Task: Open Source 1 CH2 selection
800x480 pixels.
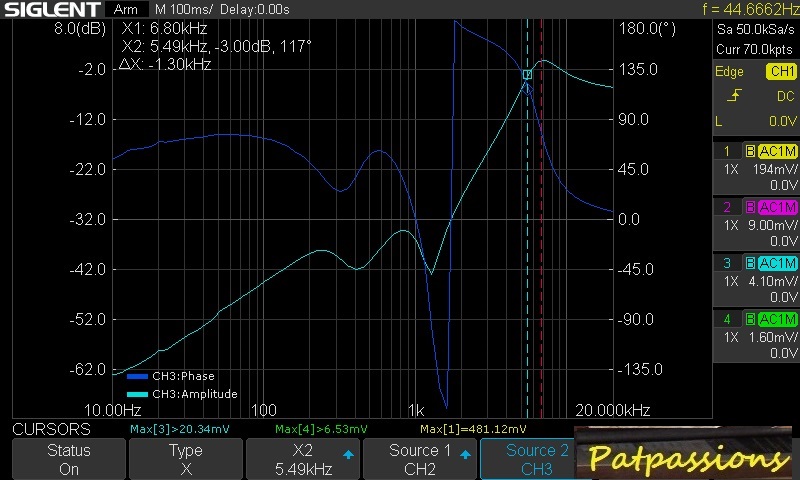Action: (x=420, y=460)
